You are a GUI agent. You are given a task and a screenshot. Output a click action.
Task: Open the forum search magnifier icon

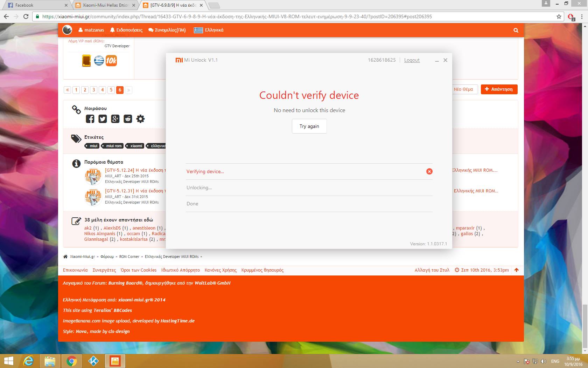click(x=516, y=30)
